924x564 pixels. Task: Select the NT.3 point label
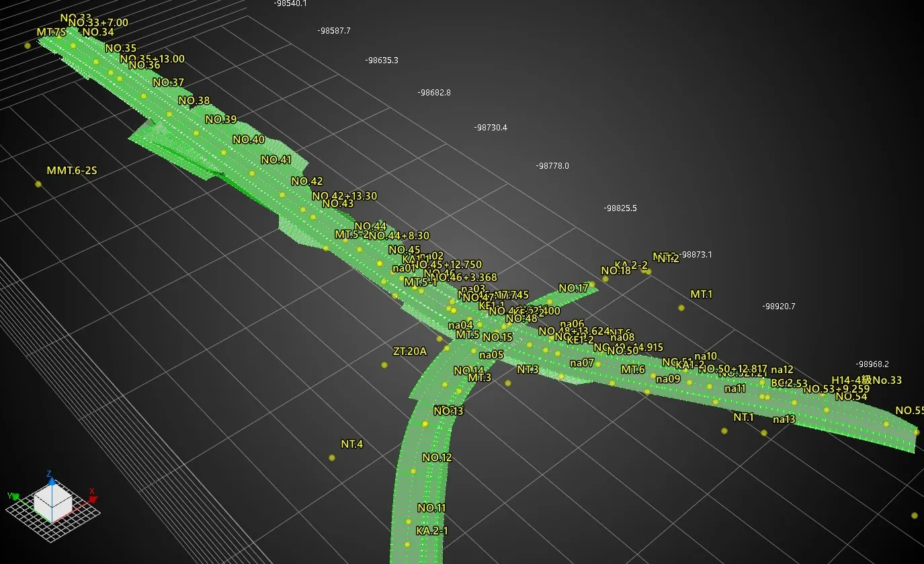click(x=528, y=370)
